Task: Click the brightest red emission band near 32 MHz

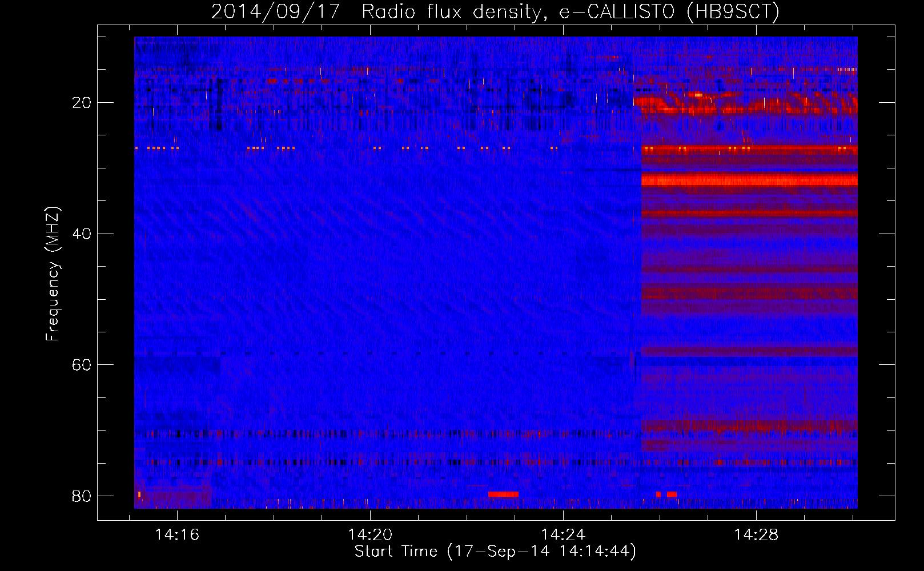Action: pyautogui.click(x=749, y=180)
